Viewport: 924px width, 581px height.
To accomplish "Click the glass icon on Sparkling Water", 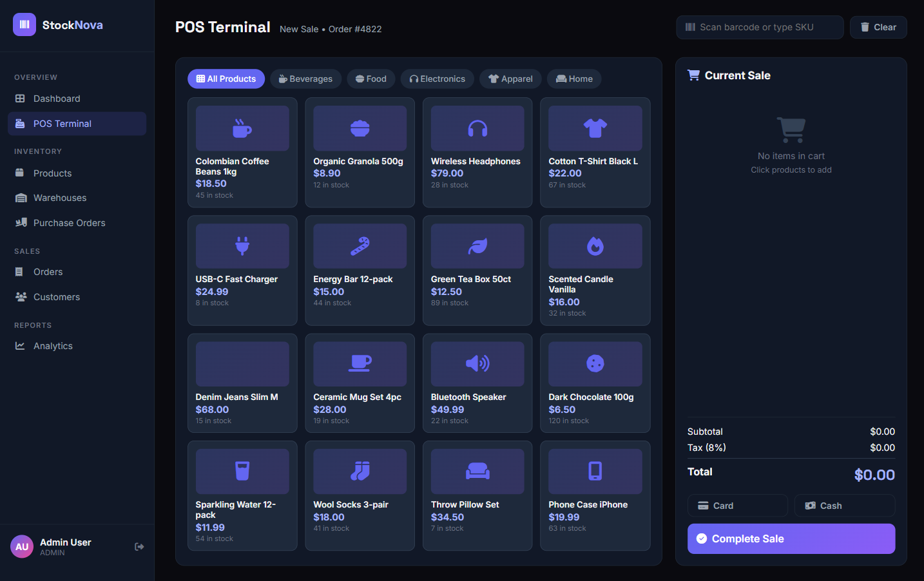I will [242, 471].
